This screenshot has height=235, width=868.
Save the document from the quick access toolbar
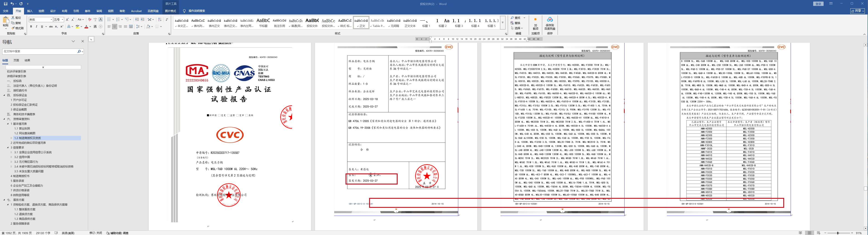click(x=5, y=4)
